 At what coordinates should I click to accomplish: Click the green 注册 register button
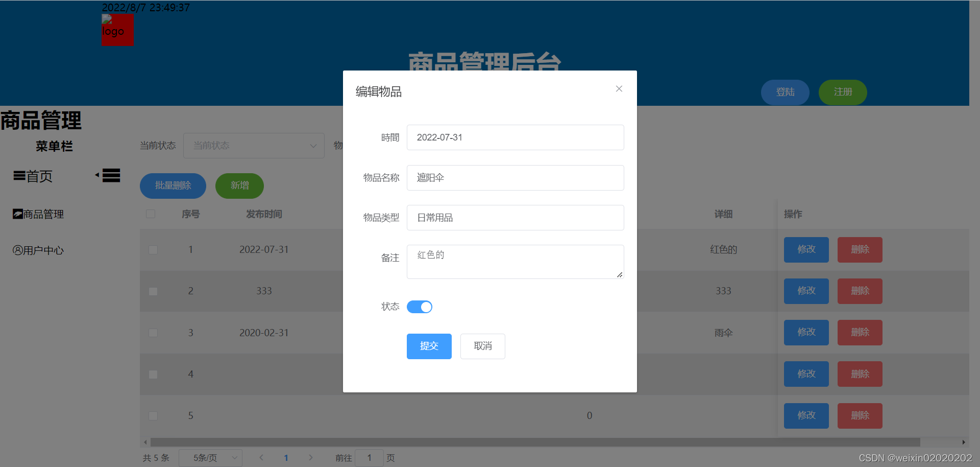click(842, 92)
